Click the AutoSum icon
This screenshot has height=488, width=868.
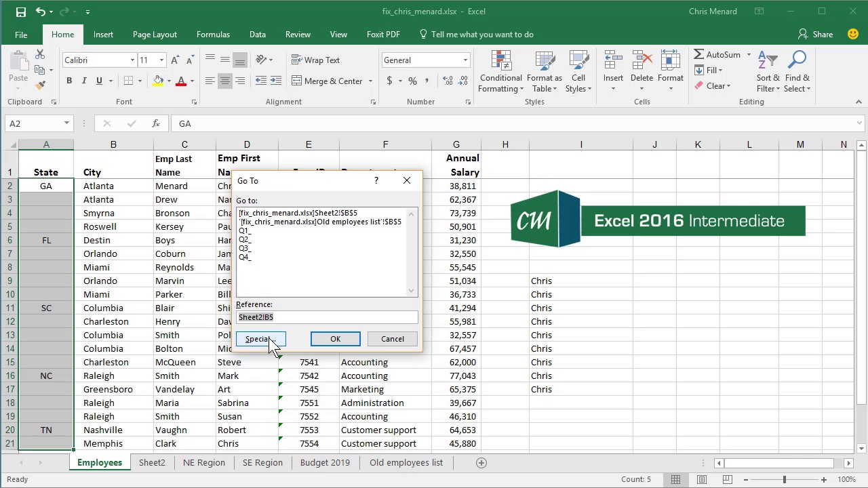(699, 54)
